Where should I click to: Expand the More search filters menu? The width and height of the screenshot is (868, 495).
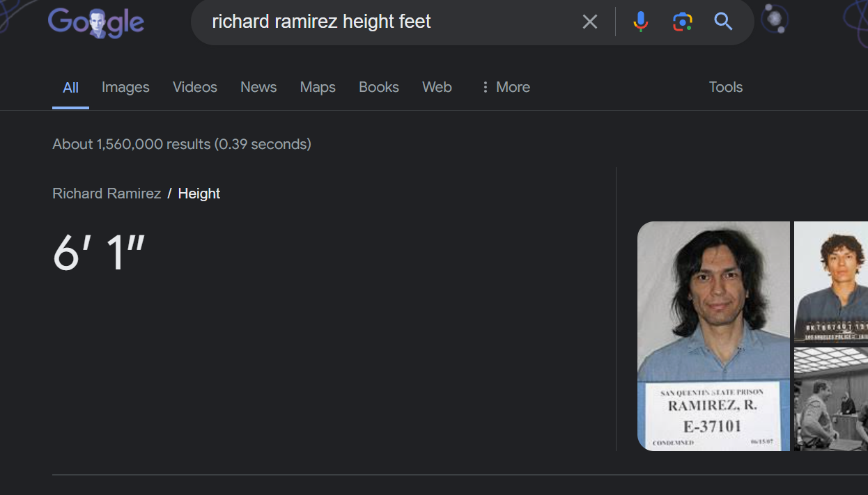coord(505,87)
